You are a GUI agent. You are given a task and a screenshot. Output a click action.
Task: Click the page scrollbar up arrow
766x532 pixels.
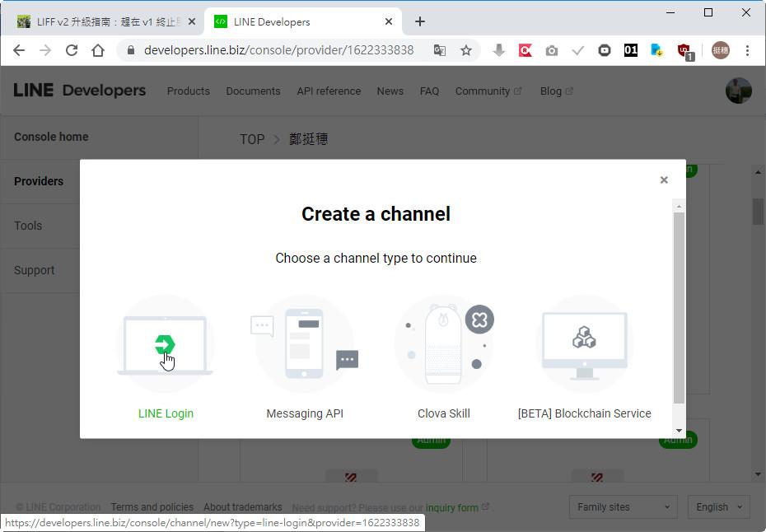click(x=758, y=172)
